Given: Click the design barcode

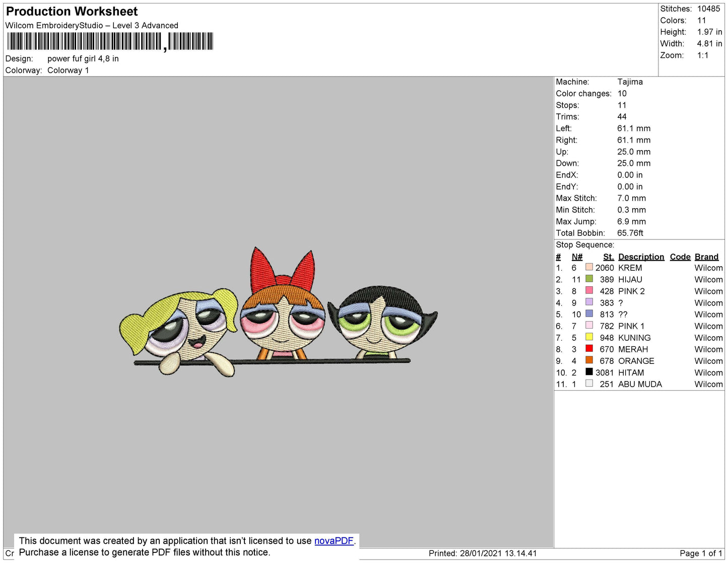Looking at the screenshot, I should 110,41.
